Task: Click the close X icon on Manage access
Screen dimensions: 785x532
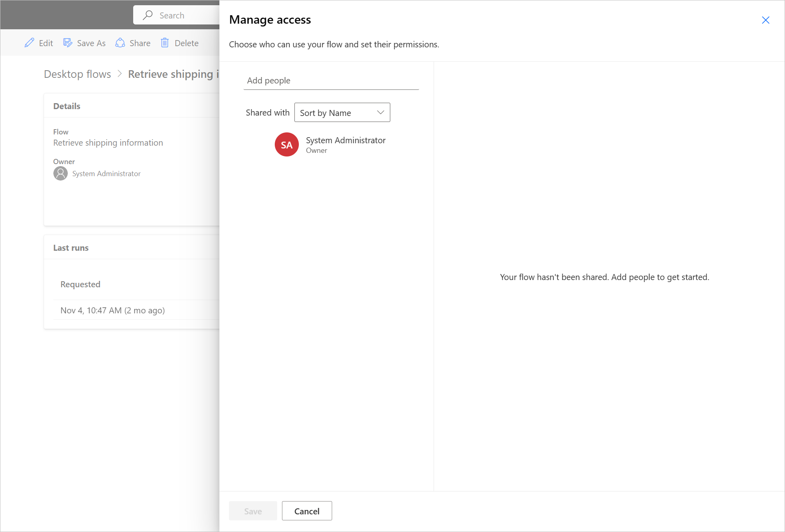Action: click(x=765, y=19)
